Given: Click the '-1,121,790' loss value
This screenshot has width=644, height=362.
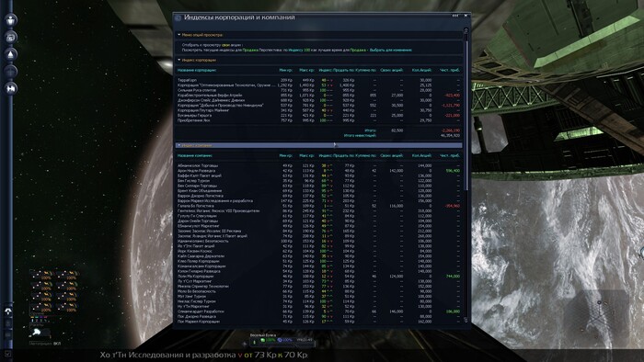Looking at the screenshot, I should (451, 106).
